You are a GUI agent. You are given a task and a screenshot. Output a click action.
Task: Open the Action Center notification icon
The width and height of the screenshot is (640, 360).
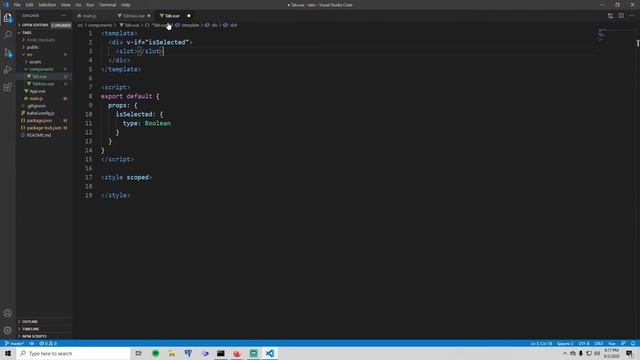point(629,353)
